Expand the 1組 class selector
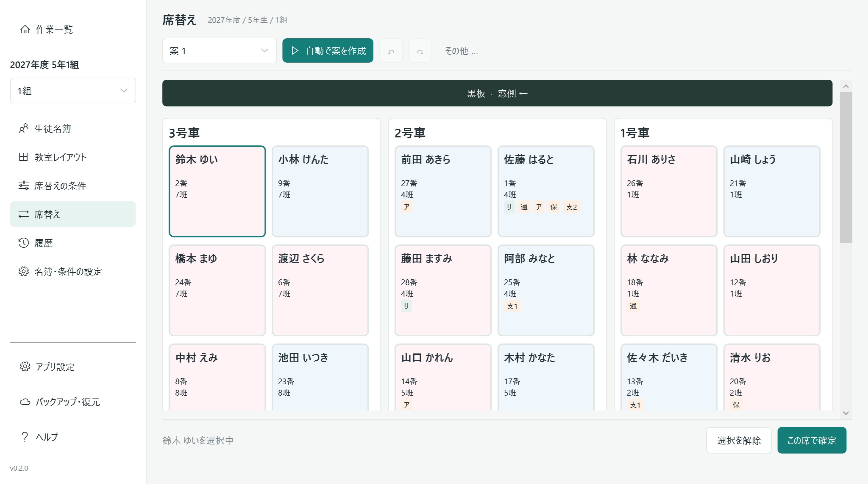Screen dimensions: 868x484 pyautogui.click(x=73, y=91)
